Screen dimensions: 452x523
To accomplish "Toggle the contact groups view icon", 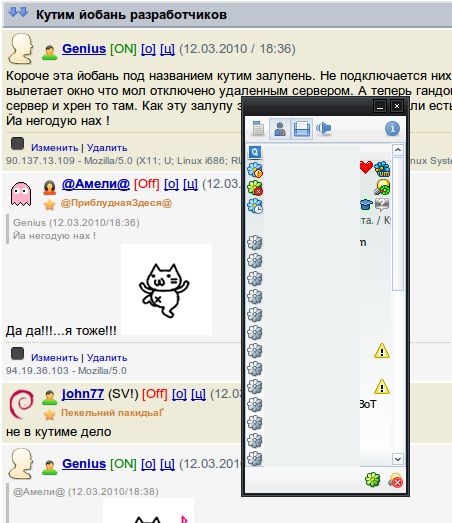I will [x=302, y=129].
